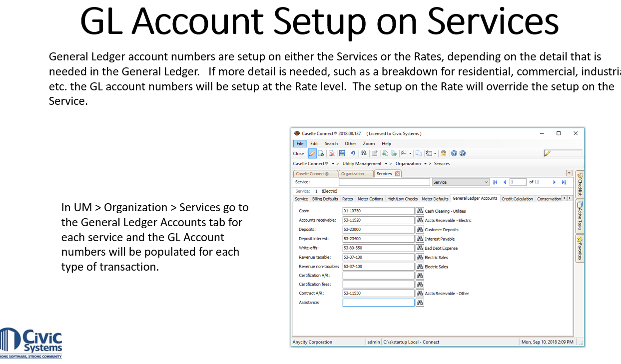This screenshot has height=364, width=621.
Task: Switch to the High/Low Checks tab
Action: point(403,199)
